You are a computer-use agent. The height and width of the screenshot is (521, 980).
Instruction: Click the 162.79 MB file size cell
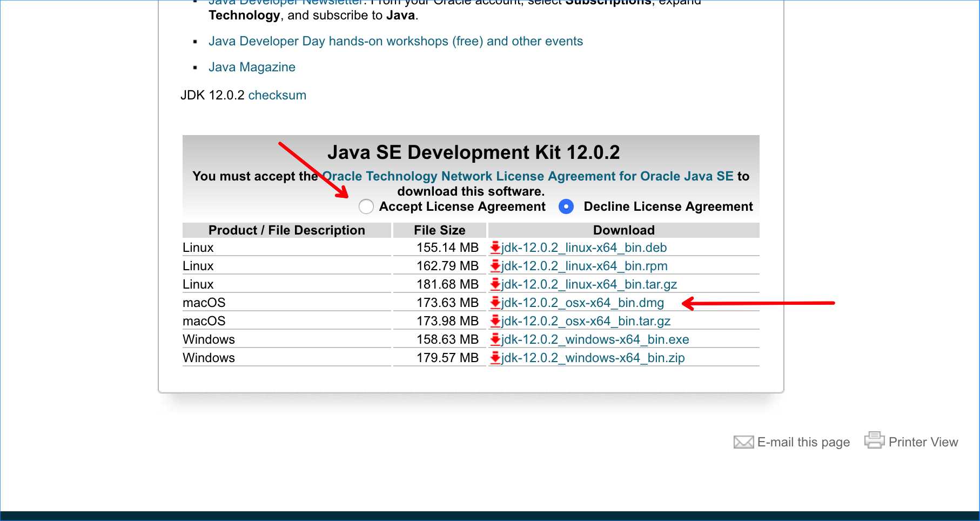pyautogui.click(x=440, y=266)
